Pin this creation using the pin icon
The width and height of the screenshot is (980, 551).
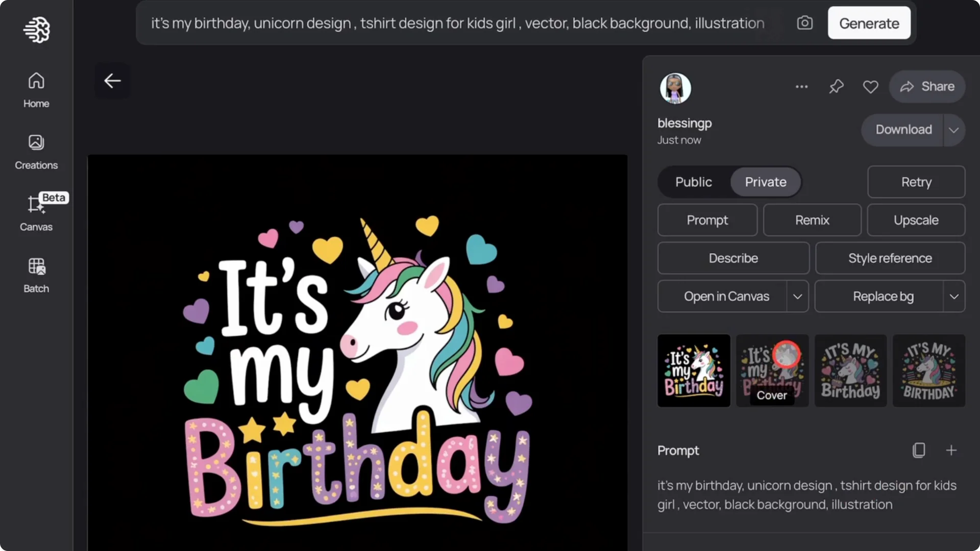(836, 86)
